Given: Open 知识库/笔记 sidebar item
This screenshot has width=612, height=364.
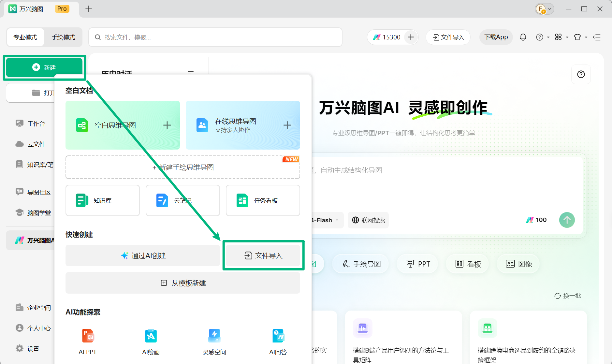Looking at the screenshot, I should (x=34, y=165).
